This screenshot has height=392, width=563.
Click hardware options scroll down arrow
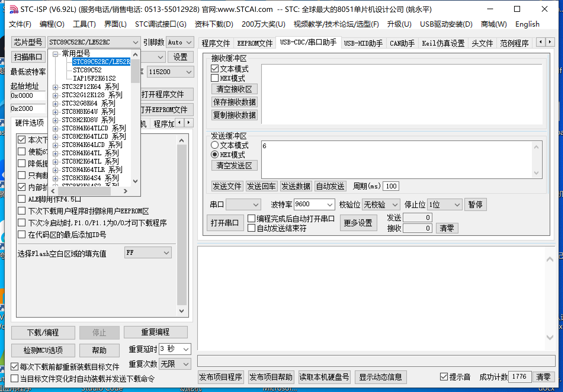tap(182, 311)
